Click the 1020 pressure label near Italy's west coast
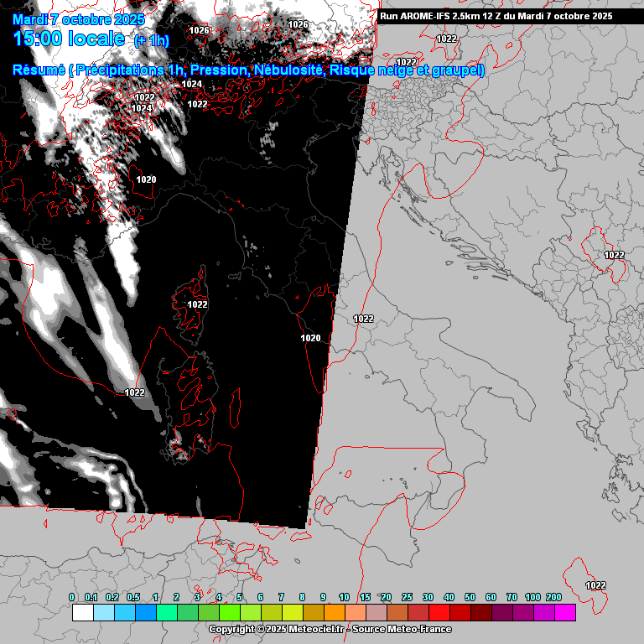Image resolution: width=644 pixels, height=644 pixels. [310, 338]
